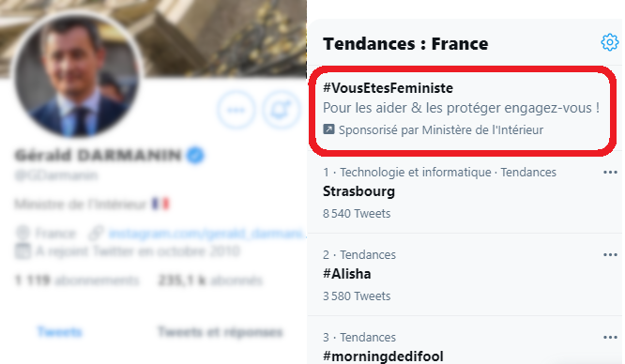Click the more options circle on profile
Screen dimensions: 625x364
click(x=236, y=110)
